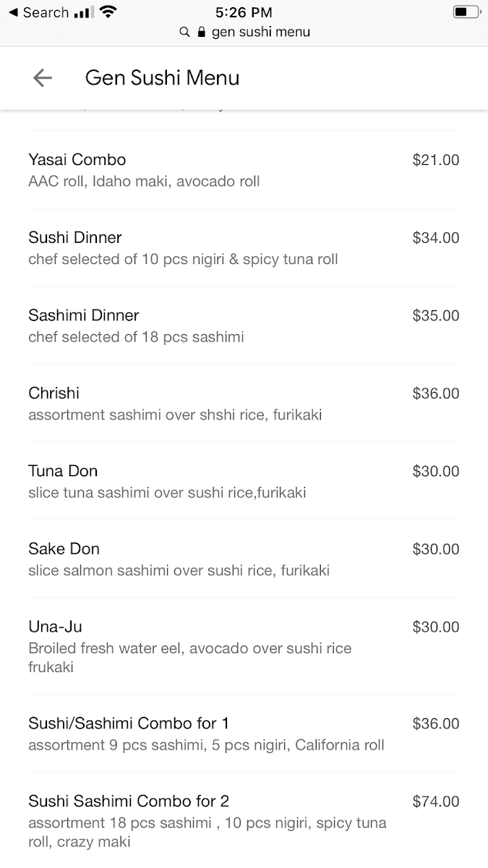The image size is (488, 868).
Task: Choose the Sake Don item
Action: (x=64, y=549)
